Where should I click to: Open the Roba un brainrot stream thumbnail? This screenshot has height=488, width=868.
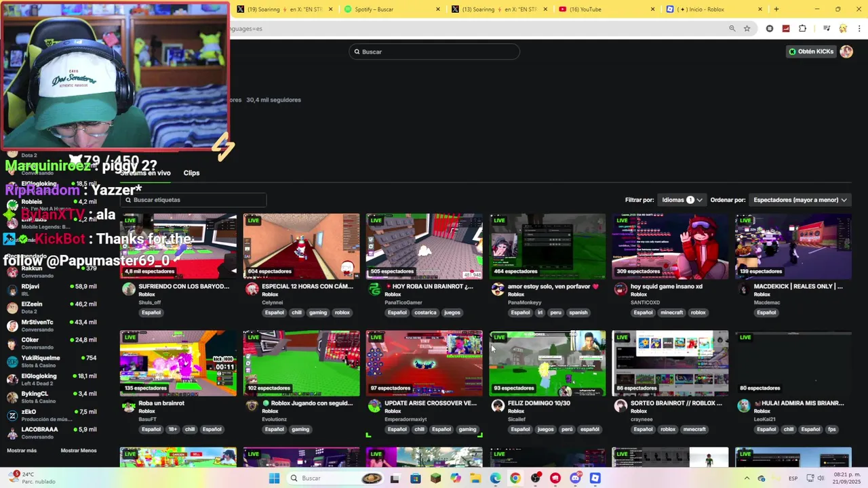tap(178, 363)
